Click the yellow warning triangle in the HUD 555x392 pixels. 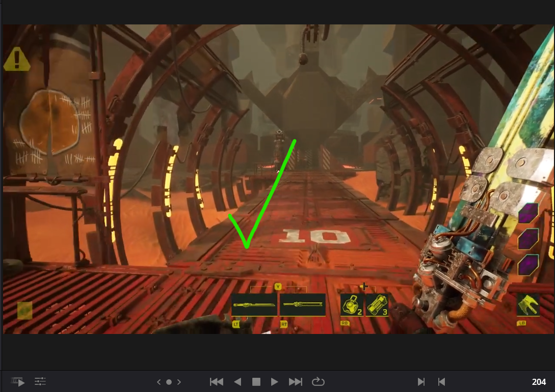(17, 60)
